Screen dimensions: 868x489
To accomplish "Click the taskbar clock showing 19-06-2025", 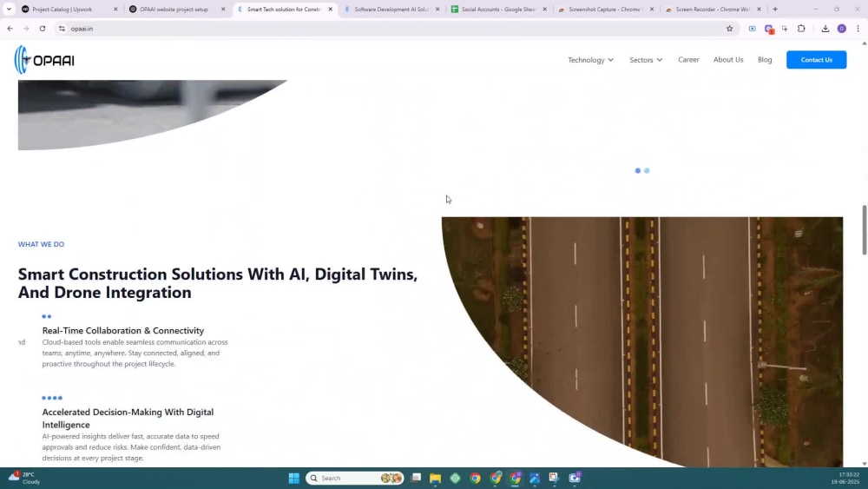I will pyautogui.click(x=845, y=478).
